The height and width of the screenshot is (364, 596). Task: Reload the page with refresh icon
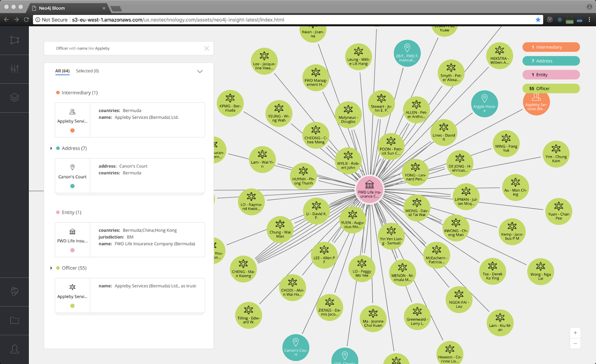pyautogui.click(x=26, y=20)
